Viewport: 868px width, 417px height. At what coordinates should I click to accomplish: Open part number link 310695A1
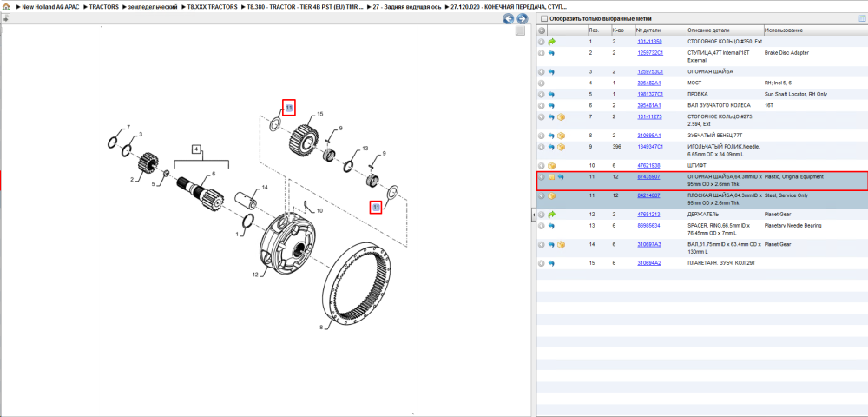point(649,136)
